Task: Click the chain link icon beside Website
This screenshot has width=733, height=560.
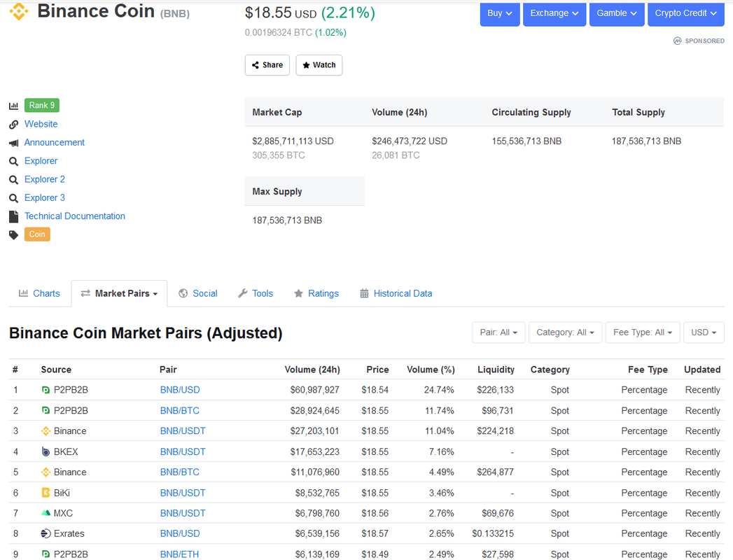Action: [x=13, y=125]
